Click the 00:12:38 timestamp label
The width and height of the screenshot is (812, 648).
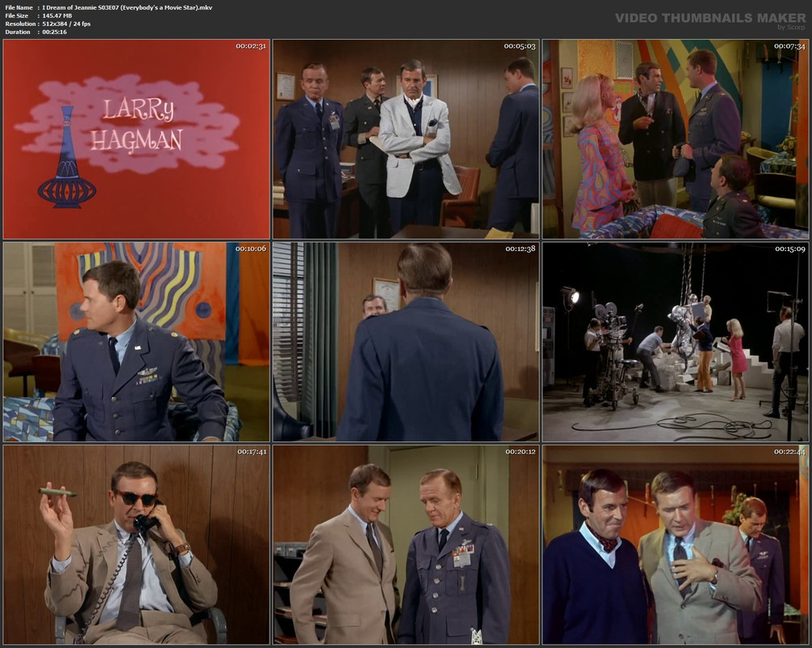click(x=520, y=249)
